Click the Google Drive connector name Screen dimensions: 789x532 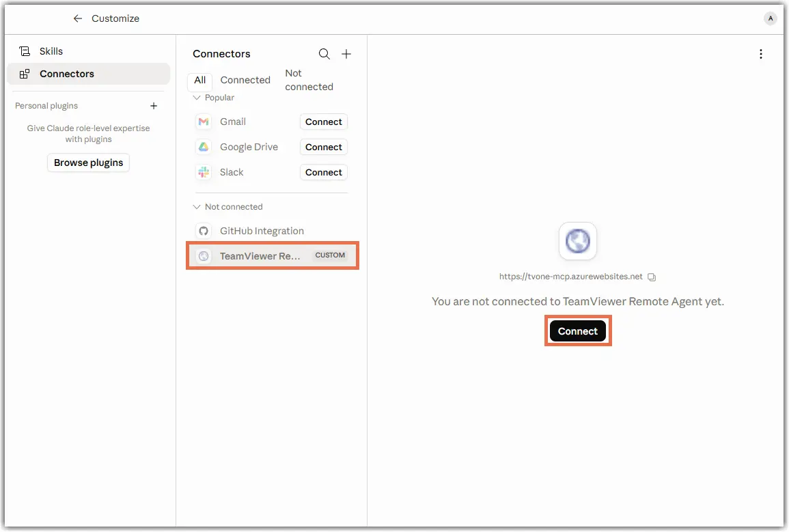249,147
